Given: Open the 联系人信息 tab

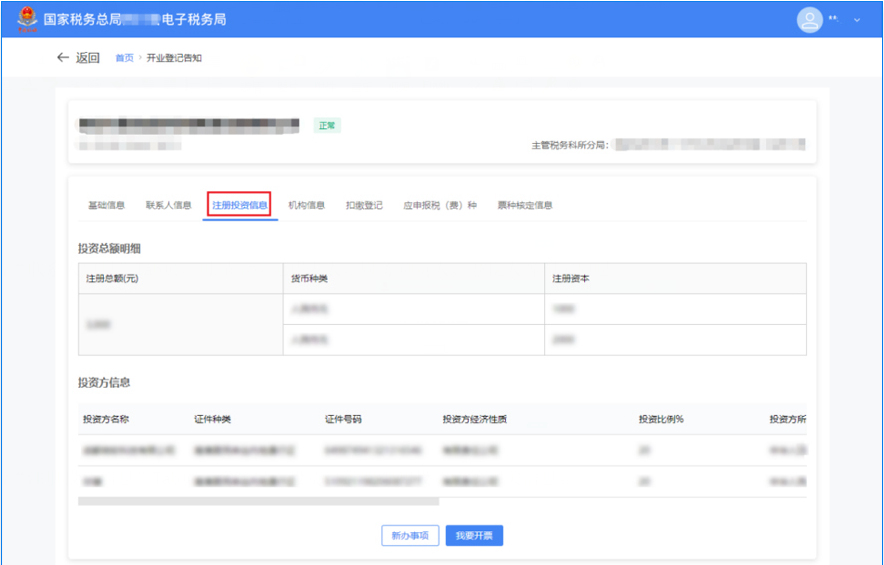Looking at the screenshot, I should click(x=168, y=205).
